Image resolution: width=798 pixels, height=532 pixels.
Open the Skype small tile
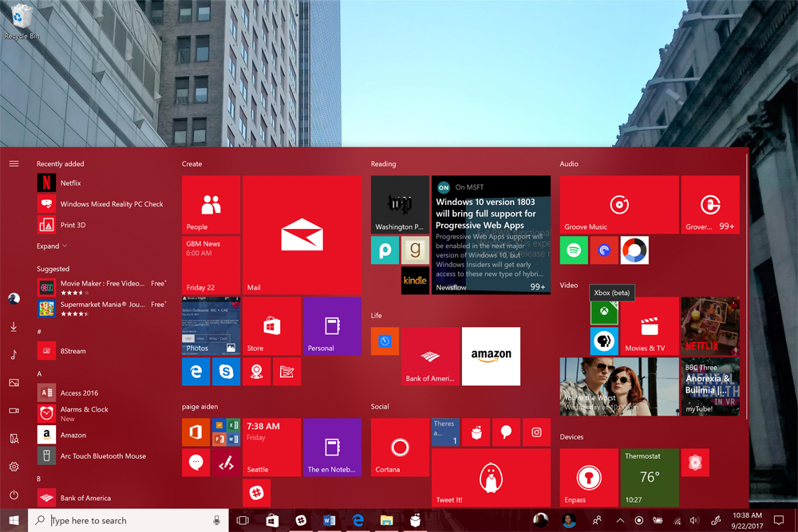226,371
